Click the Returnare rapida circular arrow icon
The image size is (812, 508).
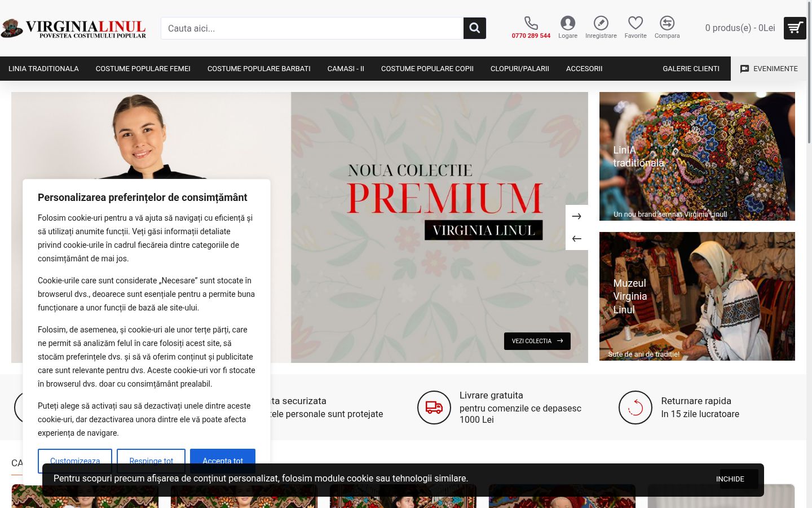tap(636, 408)
